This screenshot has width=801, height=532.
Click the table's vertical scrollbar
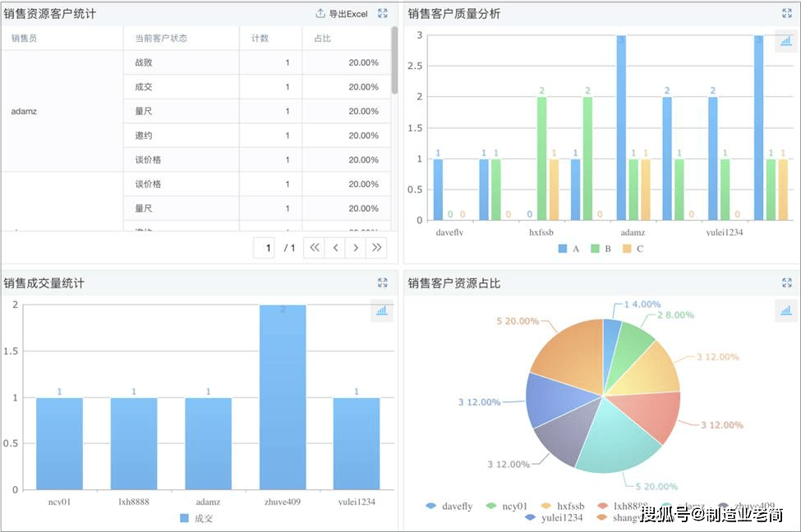pos(394,60)
